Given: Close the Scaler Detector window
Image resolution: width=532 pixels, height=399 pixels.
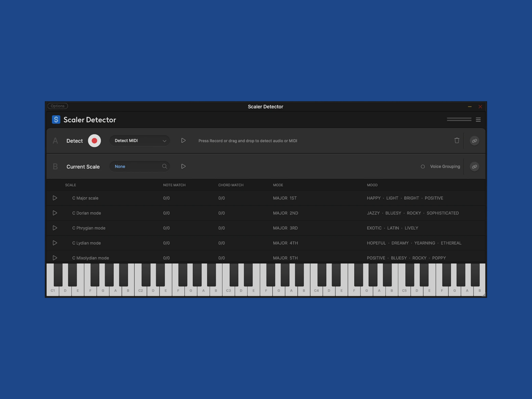Looking at the screenshot, I should [480, 106].
